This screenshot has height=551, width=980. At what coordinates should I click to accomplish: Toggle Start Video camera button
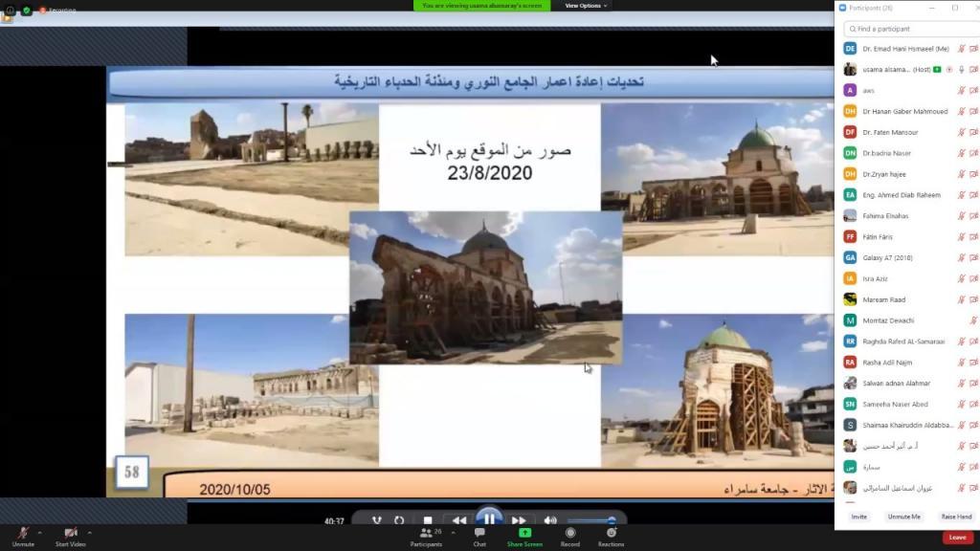70,533
